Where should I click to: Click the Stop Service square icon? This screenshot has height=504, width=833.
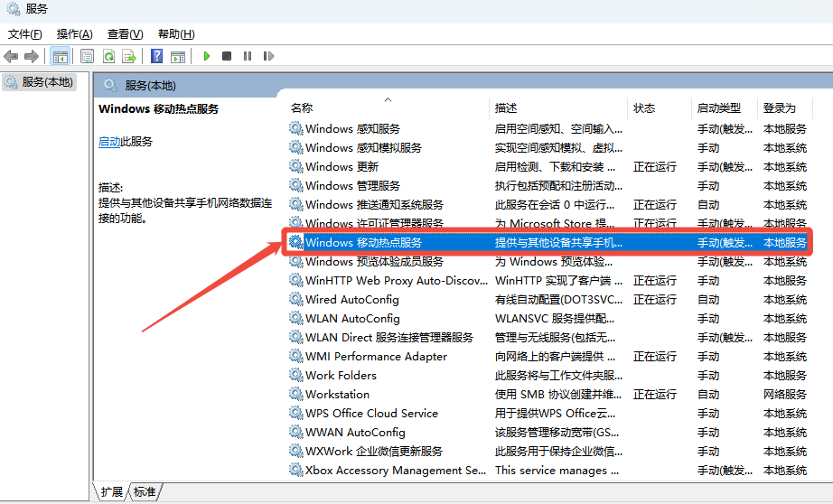(227, 56)
